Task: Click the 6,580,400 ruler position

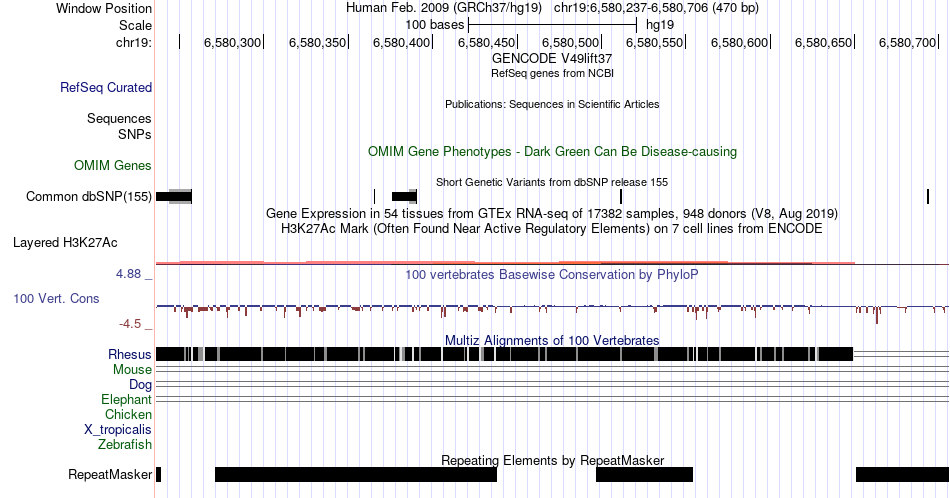Action: (x=401, y=42)
